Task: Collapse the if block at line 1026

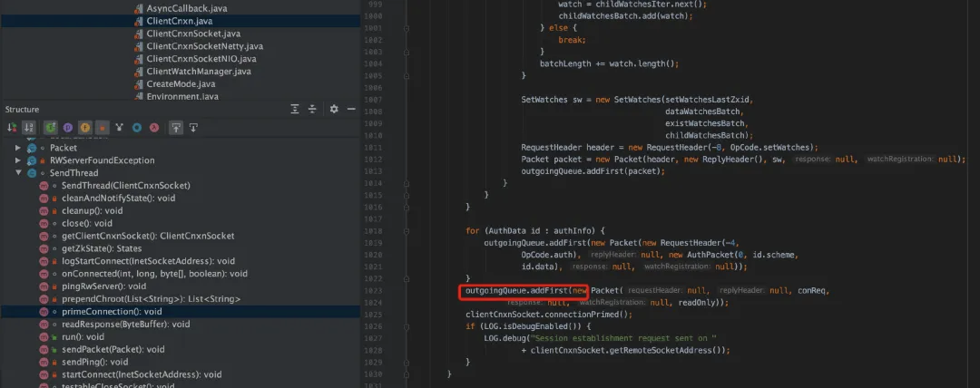Action: pyautogui.click(x=407, y=326)
